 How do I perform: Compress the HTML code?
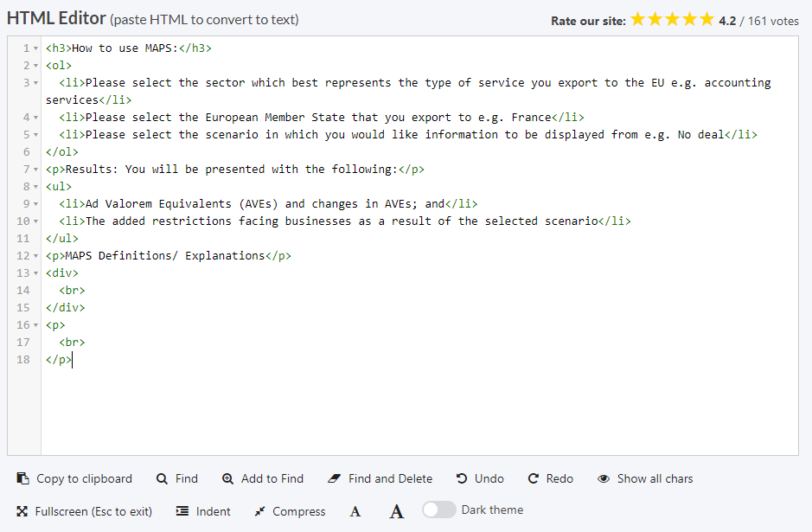coord(259,511)
